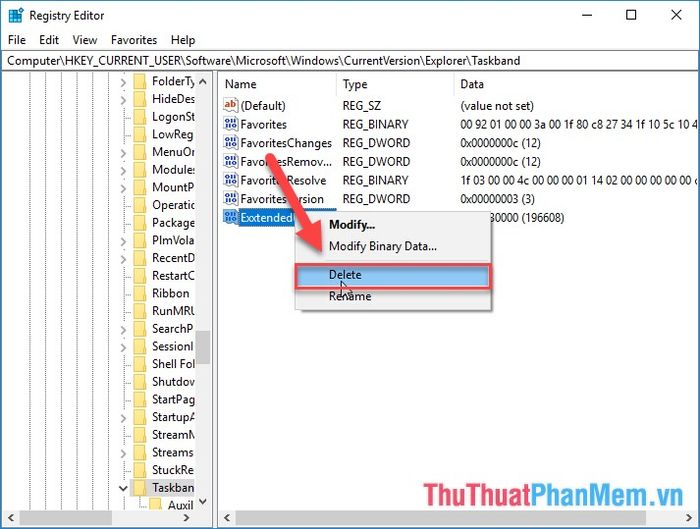Maximize the Registry Editor window
Viewport: 700px width, 529px height.
(631, 15)
